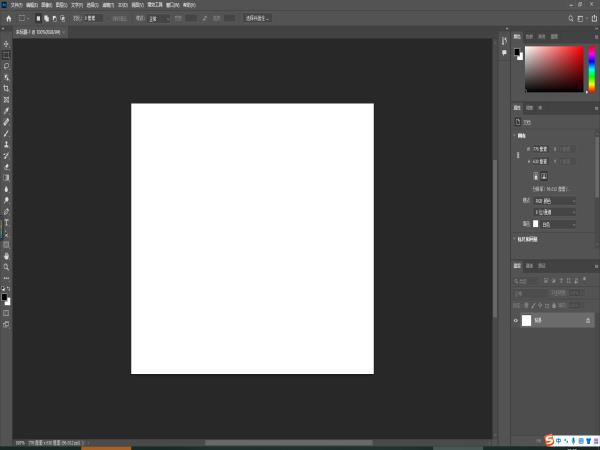The image size is (600, 450).
Task: Switch to the Channels tab
Action: pyautogui.click(x=530, y=266)
